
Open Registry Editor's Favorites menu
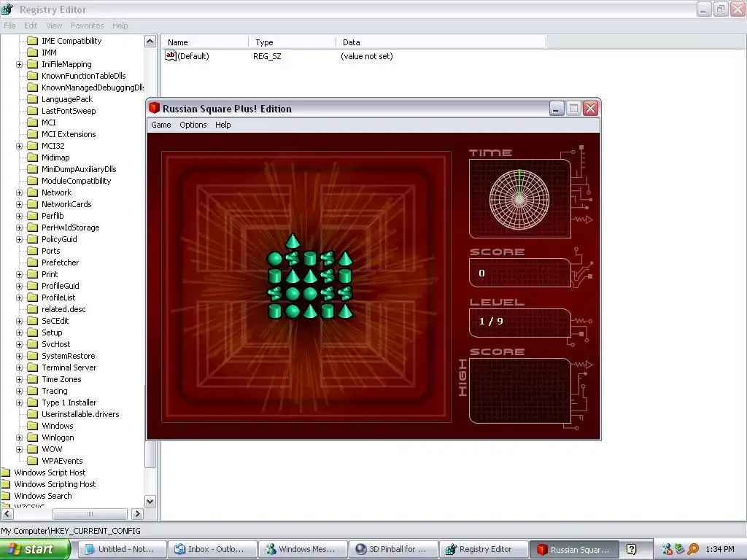coord(88,26)
